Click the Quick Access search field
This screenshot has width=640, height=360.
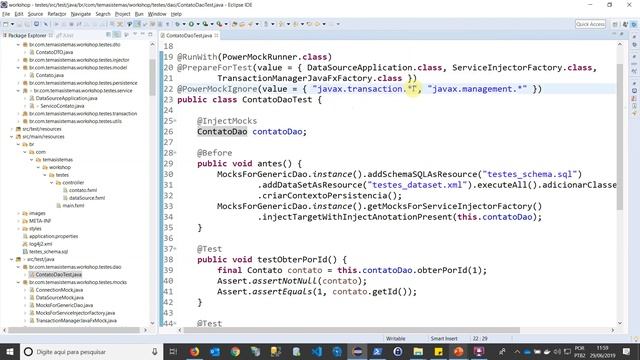tap(590, 24)
